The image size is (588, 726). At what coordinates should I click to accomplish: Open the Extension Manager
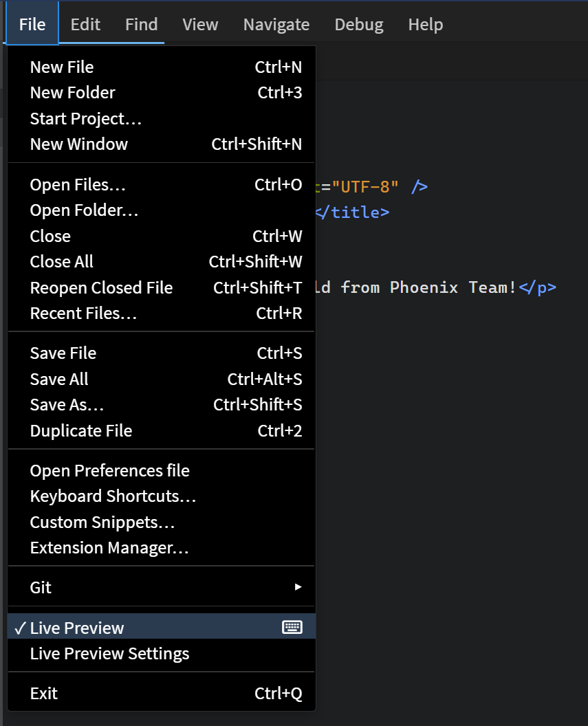click(102, 547)
